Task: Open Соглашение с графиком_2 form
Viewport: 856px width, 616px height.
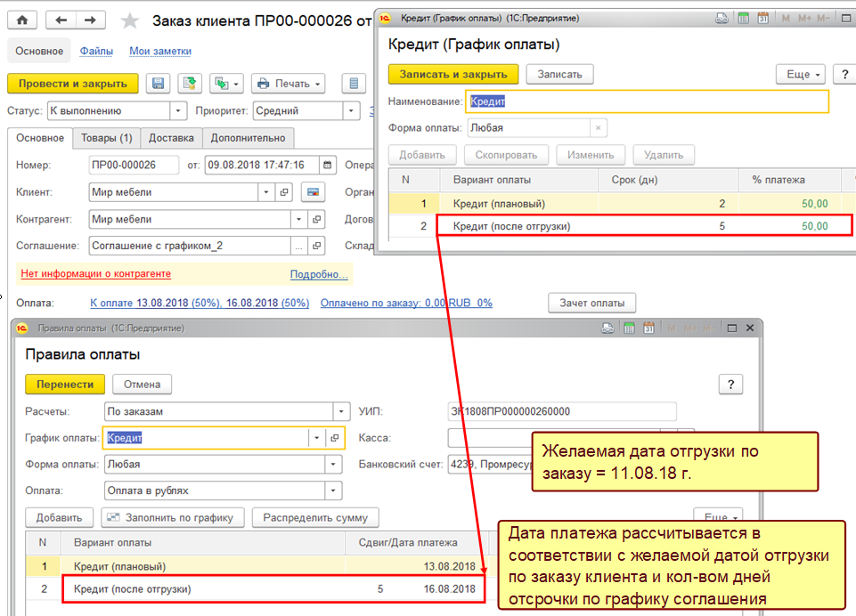Action: 316,246
